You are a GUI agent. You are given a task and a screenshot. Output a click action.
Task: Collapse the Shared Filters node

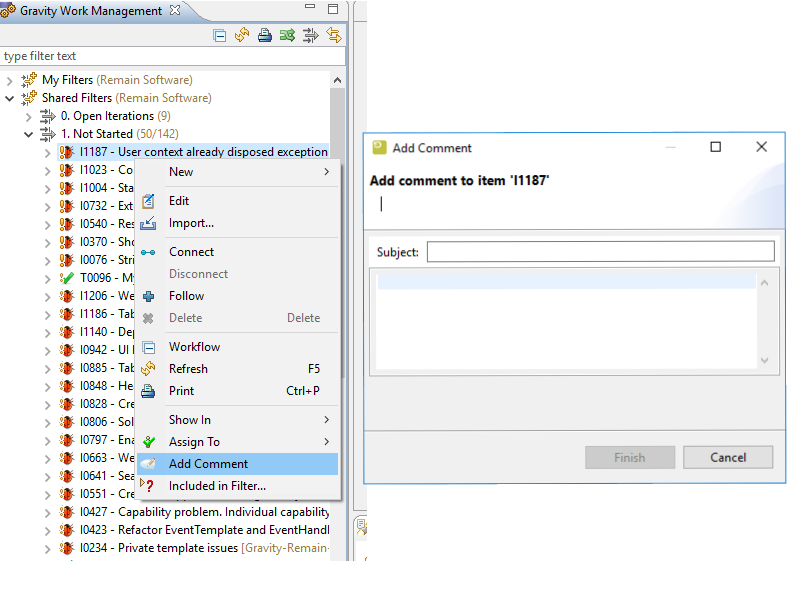point(9,98)
